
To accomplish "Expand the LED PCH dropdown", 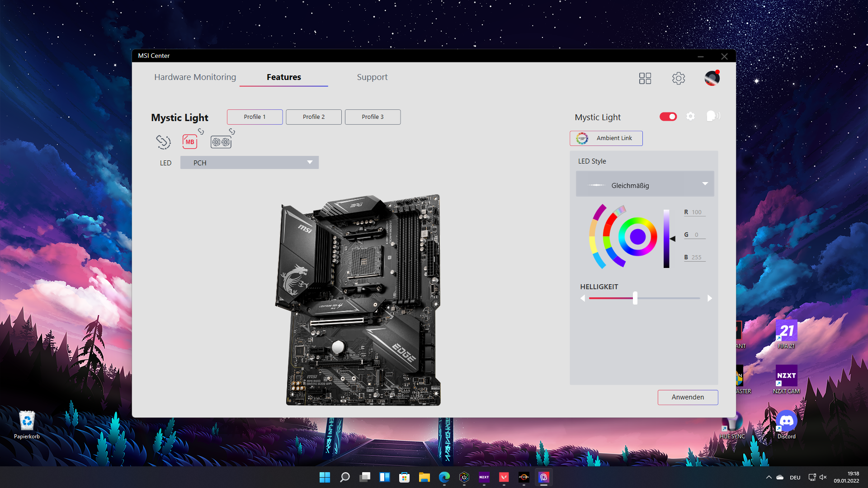I will tap(250, 163).
